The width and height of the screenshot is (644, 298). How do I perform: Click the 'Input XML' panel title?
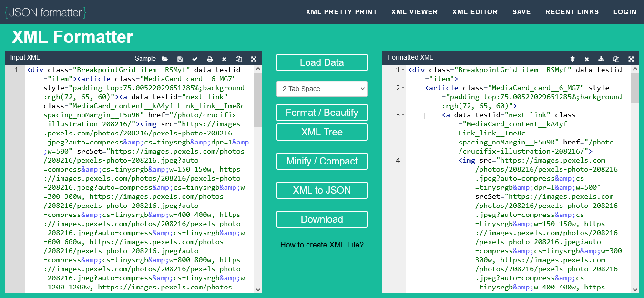(25, 58)
